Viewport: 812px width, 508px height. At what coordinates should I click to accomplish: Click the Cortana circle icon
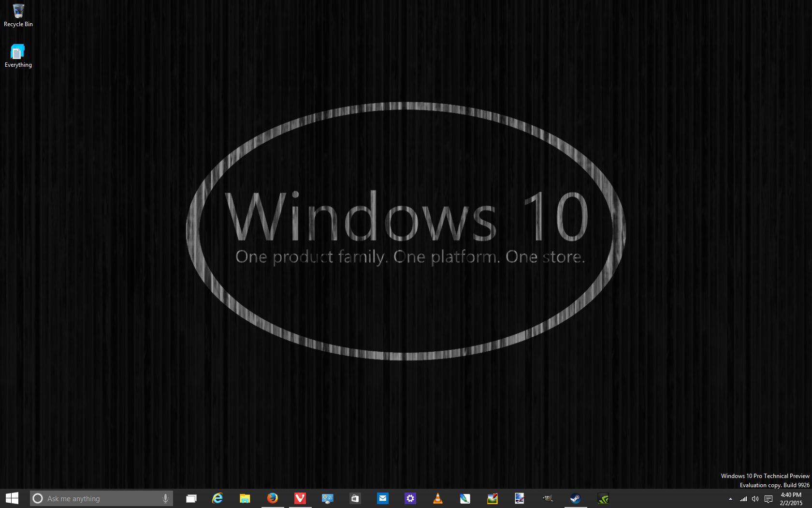[38, 498]
